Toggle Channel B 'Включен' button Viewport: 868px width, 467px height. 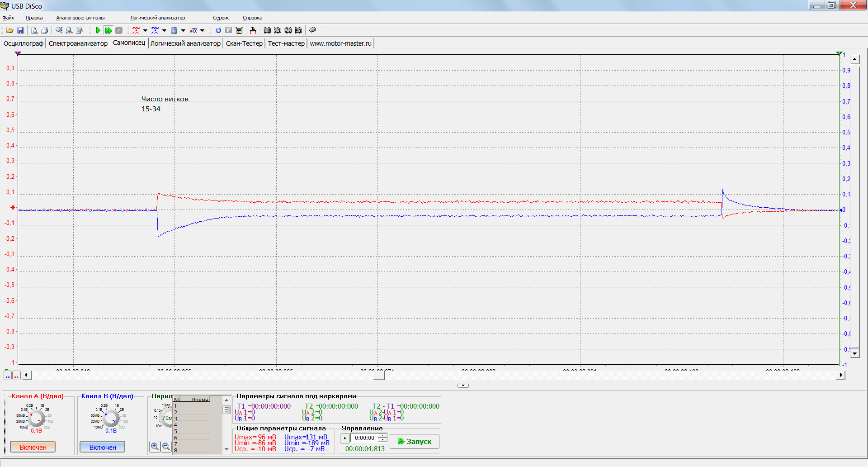[x=103, y=447]
